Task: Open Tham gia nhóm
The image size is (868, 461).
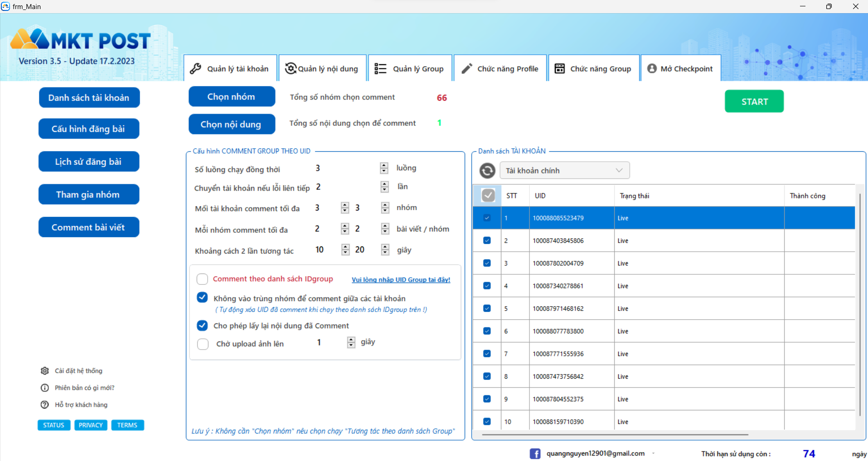Action: coord(89,194)
